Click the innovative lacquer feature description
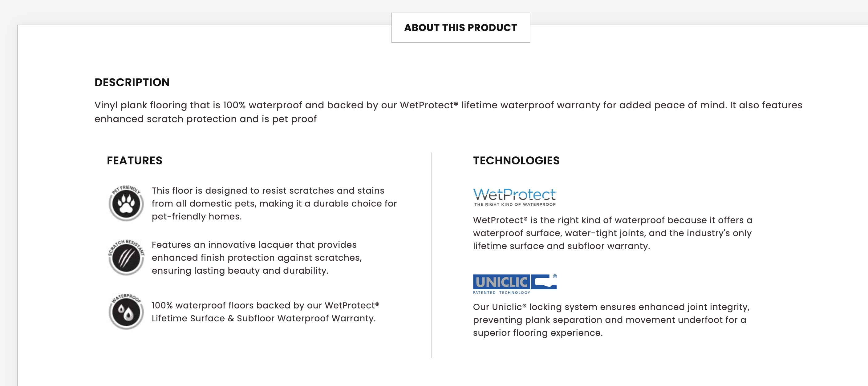Screen dimensions: 868x386 click(x=256, y=258)
